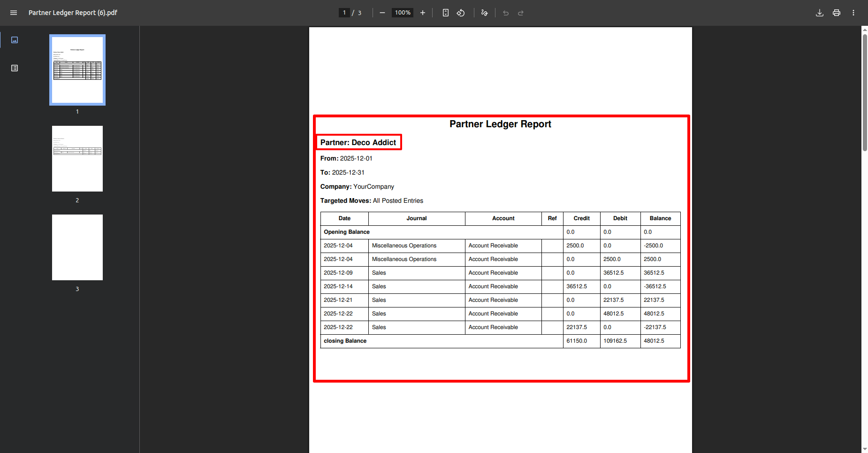This screenshot has height=453, width=868.
Task: Rotate the document counterclockwise
Action: tap(461, 13)
